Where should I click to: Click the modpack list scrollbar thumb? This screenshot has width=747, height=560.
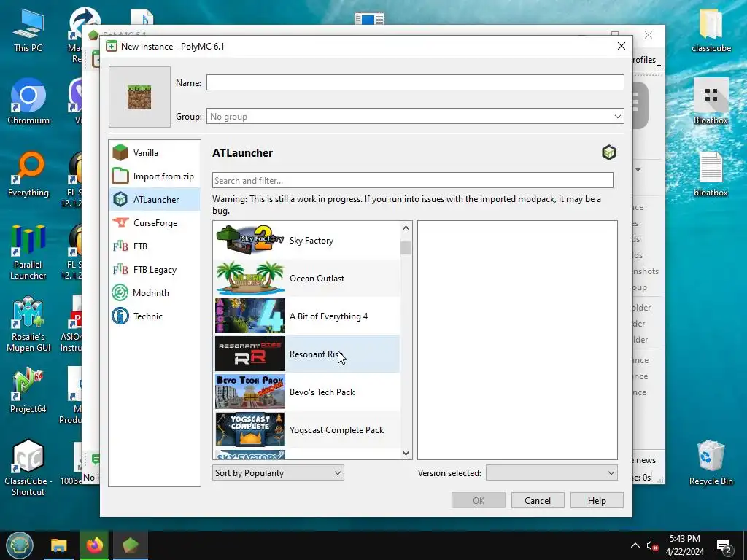click(x=406, y=248)
